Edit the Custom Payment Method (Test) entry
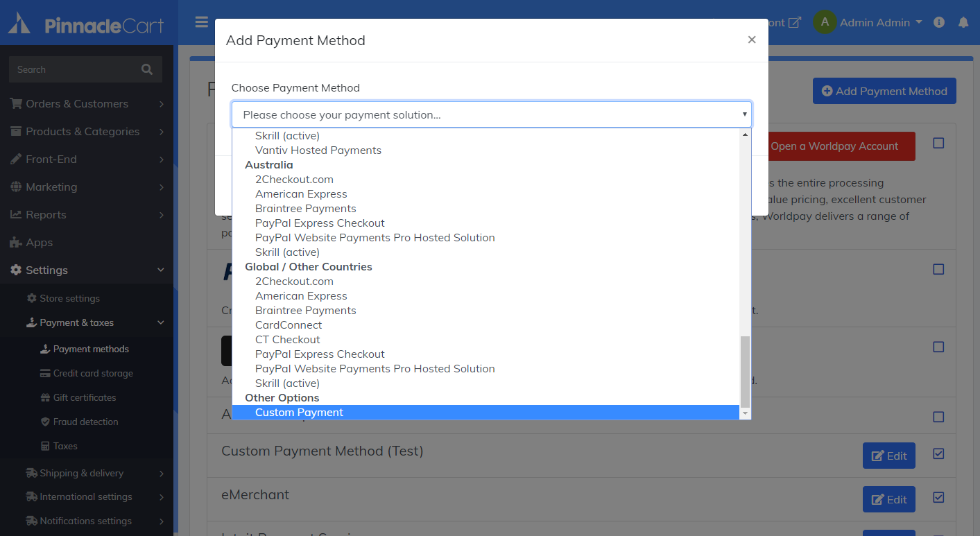Screen dimensions: 980x536 tap(888, 456)
